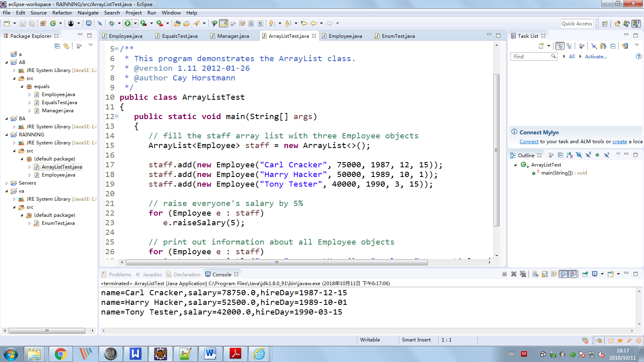Click the Search flashlight toolbar icon
Screen dimensions: 644x362
pos(196,23)
